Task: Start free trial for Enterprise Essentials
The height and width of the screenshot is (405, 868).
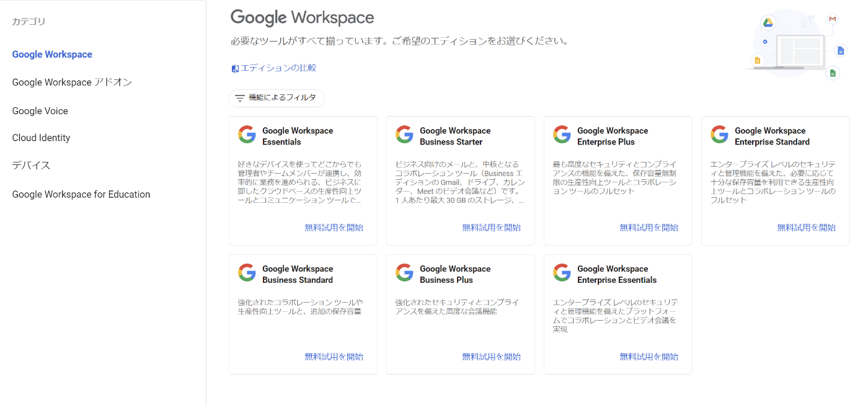Action: click(x=649, y=357)
